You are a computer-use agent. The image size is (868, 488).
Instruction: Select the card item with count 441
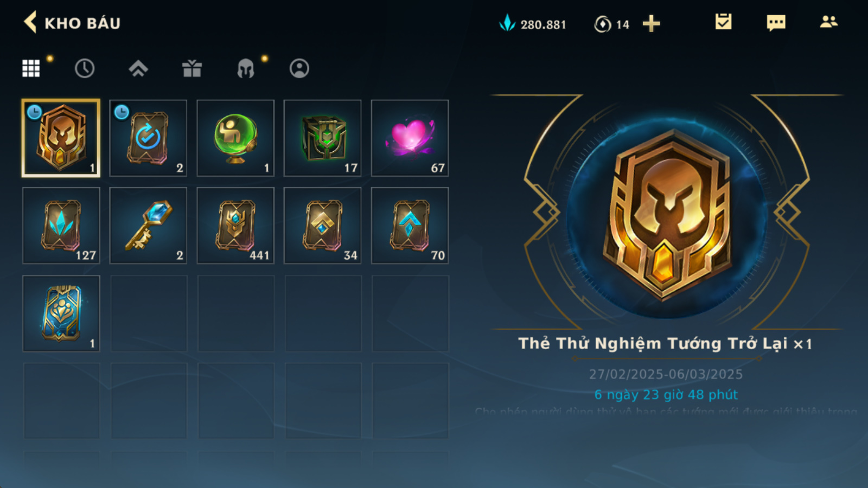(235, 226)
